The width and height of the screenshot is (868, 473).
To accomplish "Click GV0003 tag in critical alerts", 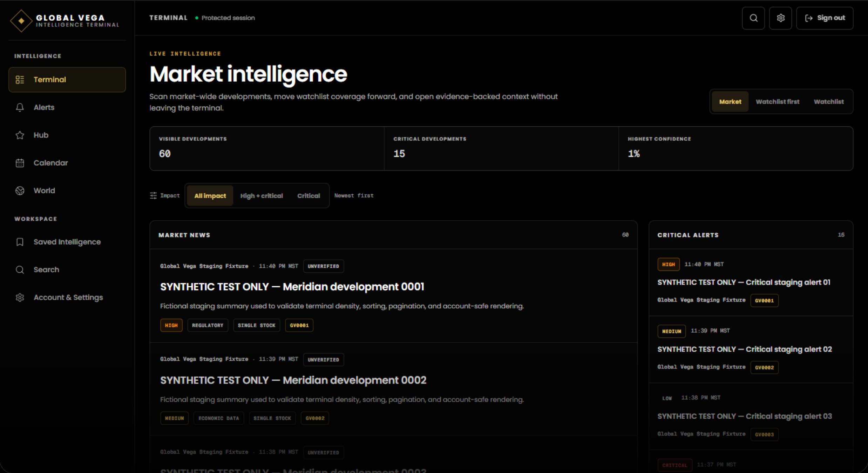I will pos(764,434).
